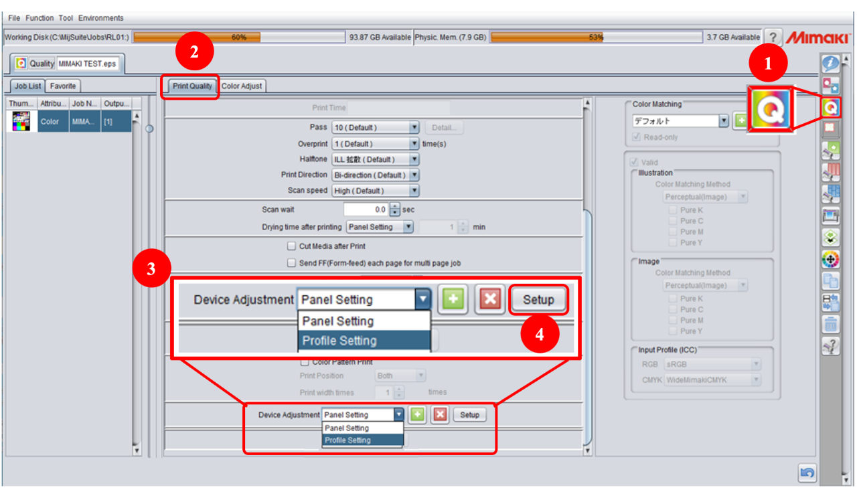Switch to the Color Adjust tab
The image size is (857, 504).
click(x=243, y=86)
